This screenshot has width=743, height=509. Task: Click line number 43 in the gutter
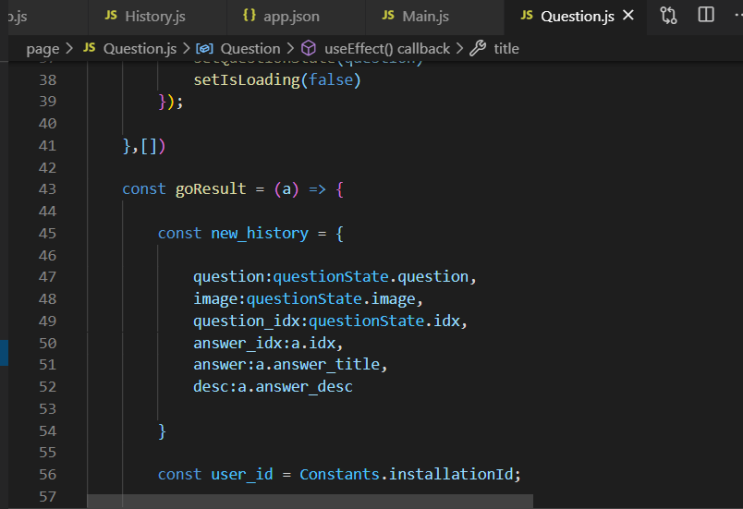(47, 189)
